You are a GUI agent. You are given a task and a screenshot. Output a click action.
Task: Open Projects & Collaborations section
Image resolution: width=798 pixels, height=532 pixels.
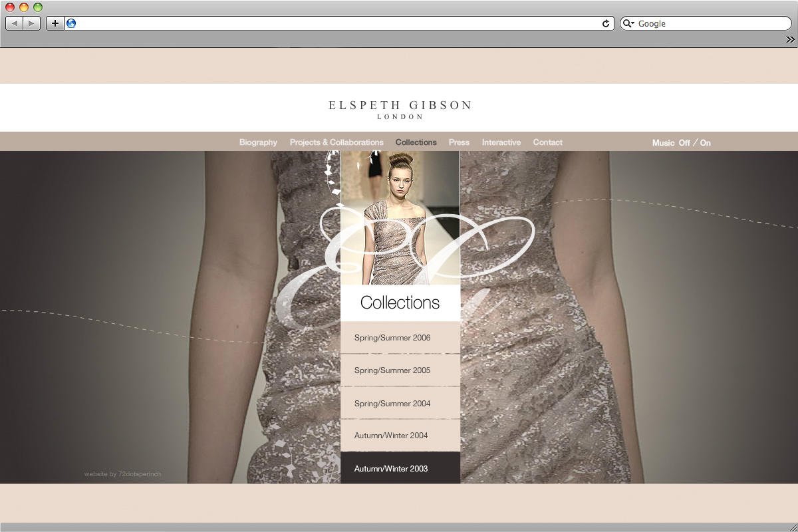point(336,142)
